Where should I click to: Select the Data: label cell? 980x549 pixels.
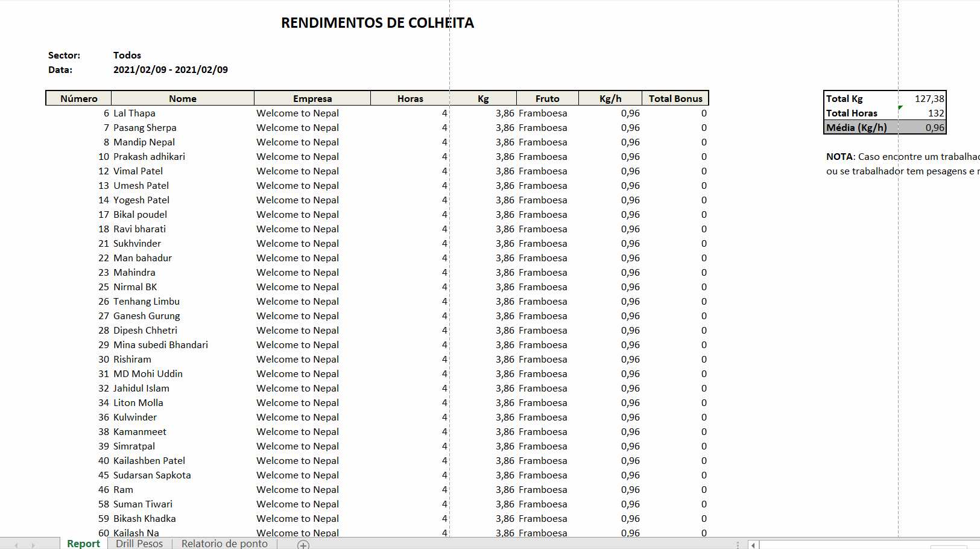click(x=60, y=69)
